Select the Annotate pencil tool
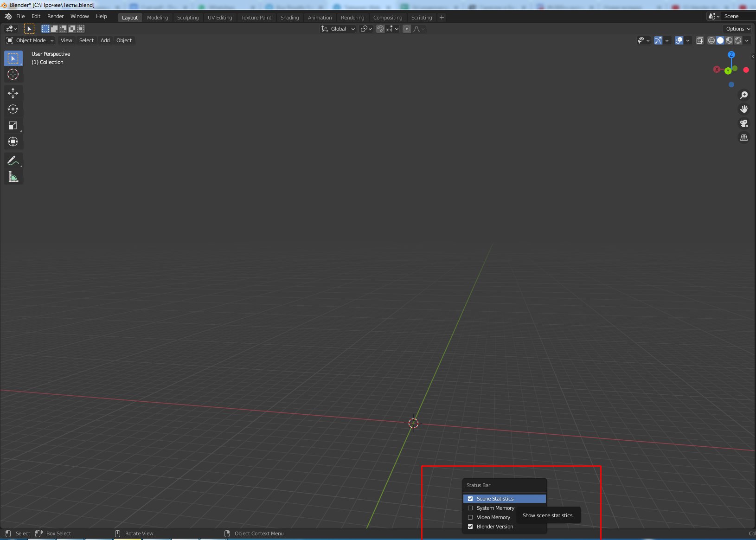This screenshot has width=756, height=540. (x=13, y=161)
